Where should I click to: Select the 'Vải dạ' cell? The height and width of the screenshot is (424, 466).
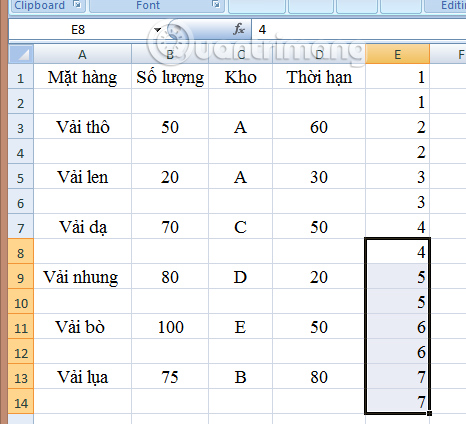pyautogui.click(x=82, y=226)
